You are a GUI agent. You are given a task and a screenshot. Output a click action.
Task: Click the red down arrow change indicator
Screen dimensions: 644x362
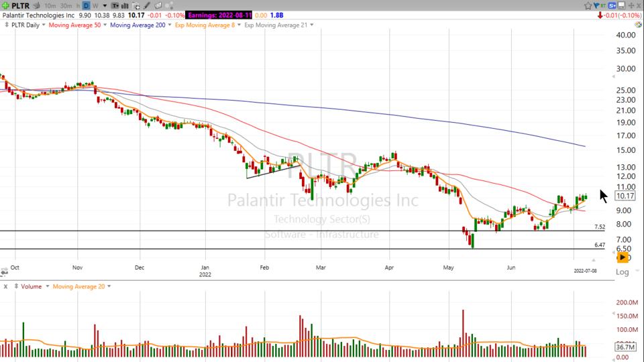point(600,15)
